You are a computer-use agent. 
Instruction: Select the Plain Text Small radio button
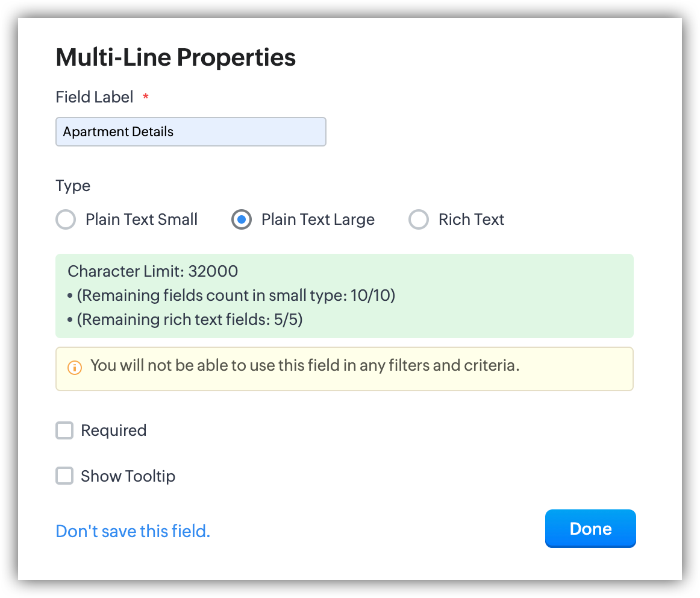[x=66, y=219]
